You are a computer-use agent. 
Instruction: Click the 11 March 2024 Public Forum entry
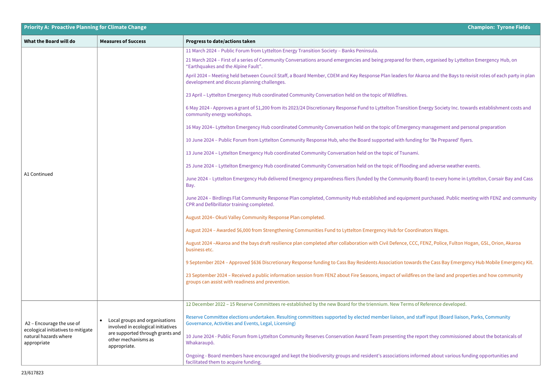pyautogui.click(x=282, y=50)
